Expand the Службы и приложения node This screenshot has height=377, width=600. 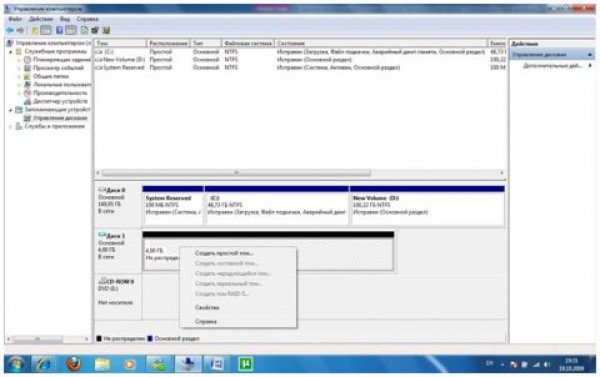point(11,127)
